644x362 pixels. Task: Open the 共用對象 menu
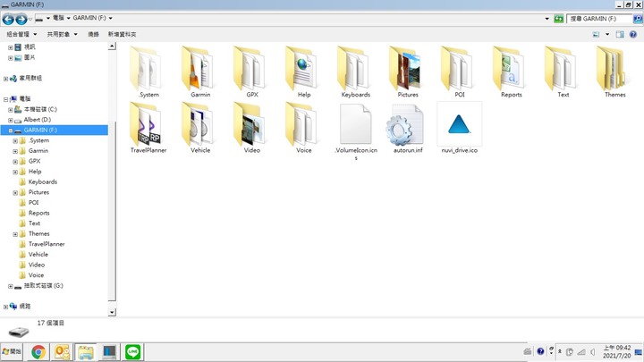pyautogui.click(x=62, y=34)
